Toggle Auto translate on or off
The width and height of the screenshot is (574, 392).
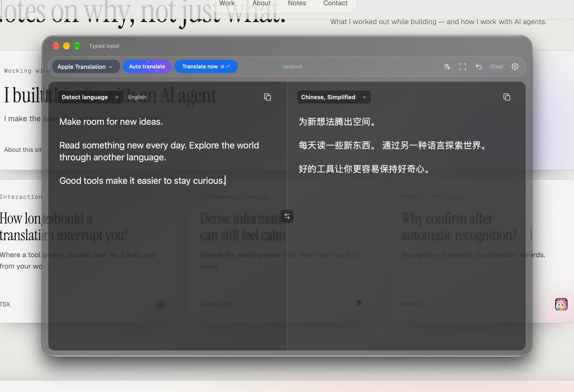(x=147, y=66)
